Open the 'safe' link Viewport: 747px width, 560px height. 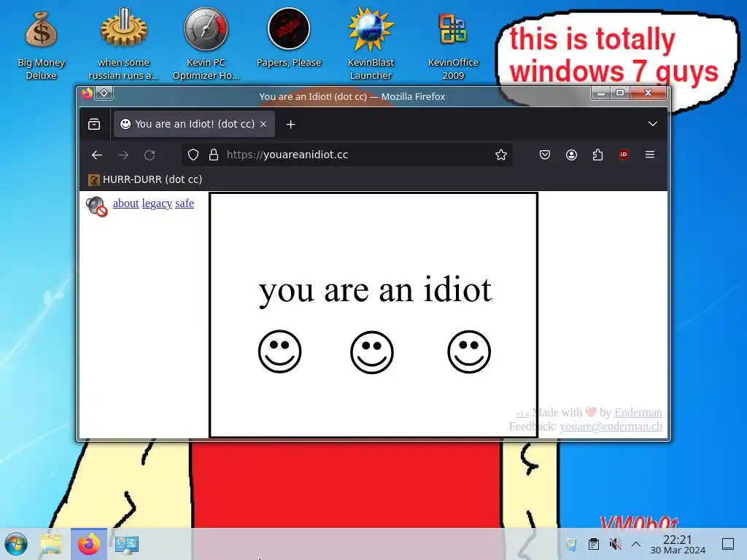[185, 203]
